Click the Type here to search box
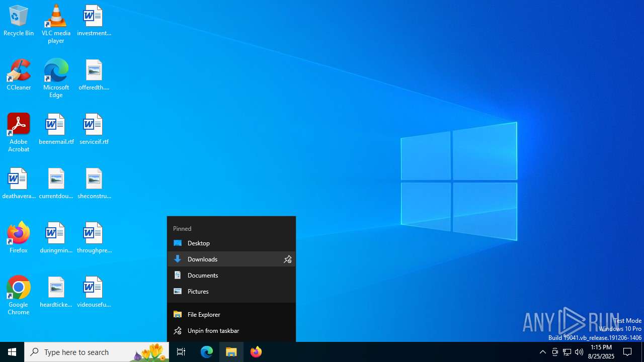Image resolution: width=644 pixels, height=362 pixels. coord(97,352)
